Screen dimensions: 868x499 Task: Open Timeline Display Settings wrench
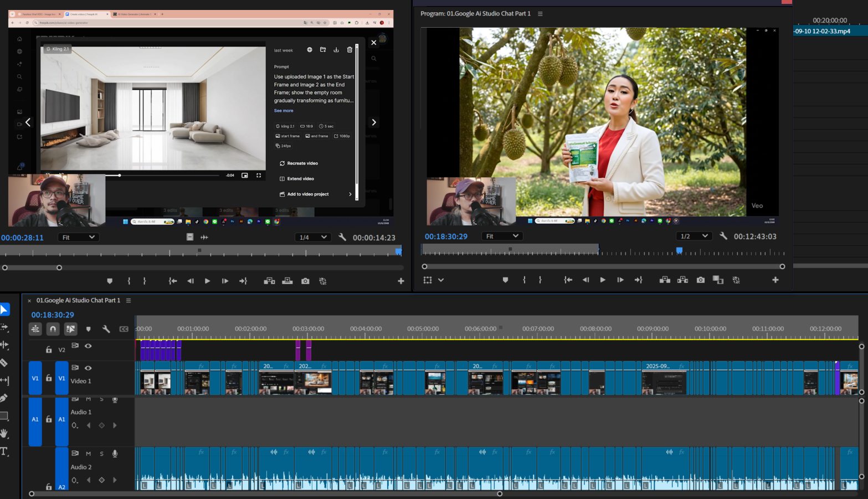[x=106, y=329]
